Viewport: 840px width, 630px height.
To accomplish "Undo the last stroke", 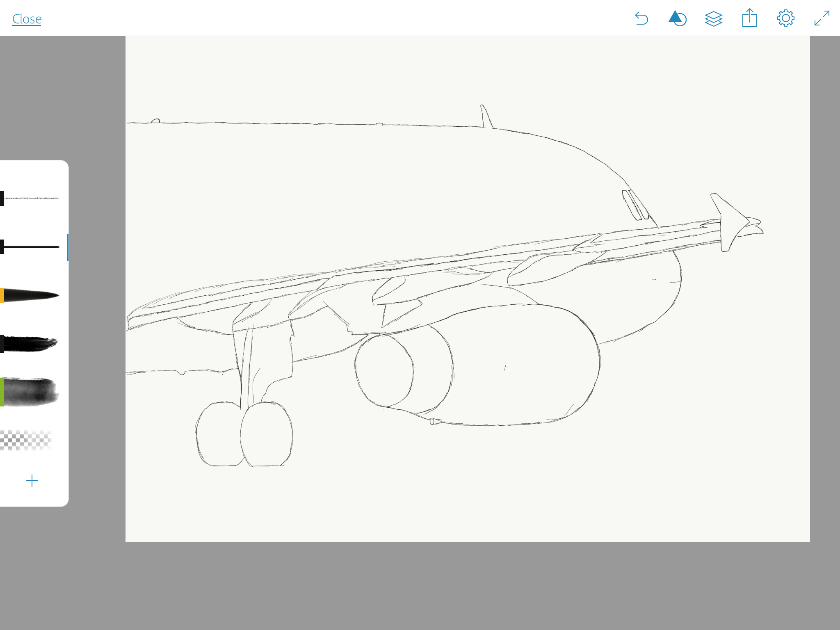I will click(x=641, y=19).
